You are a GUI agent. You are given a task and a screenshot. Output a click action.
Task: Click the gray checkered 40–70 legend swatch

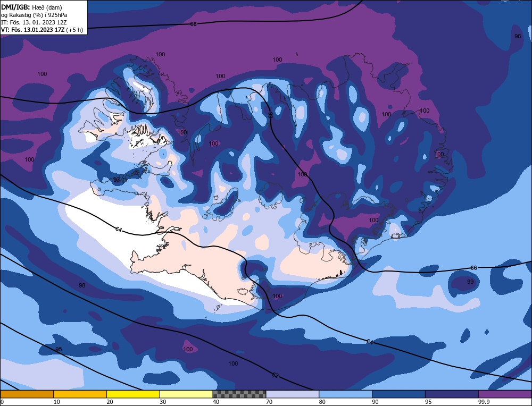pos(239,394)
